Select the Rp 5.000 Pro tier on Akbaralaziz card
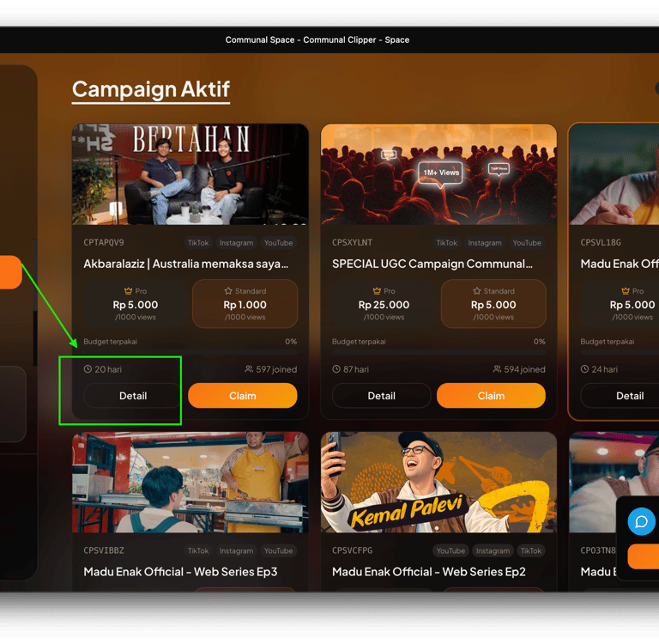Screen dimensions: 659x644 (x=136, y=304)
